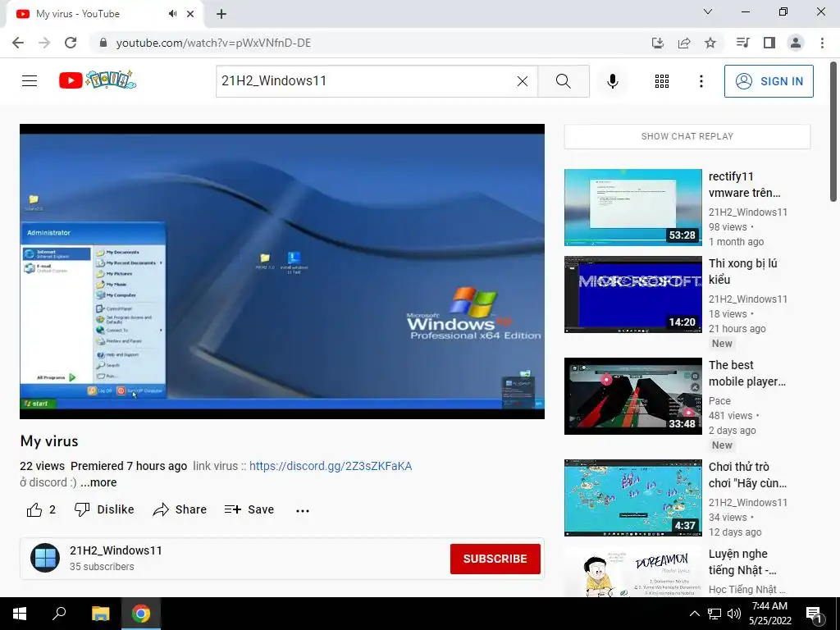Clear the search box with the X
840x630 pixels.
[523, 81]
